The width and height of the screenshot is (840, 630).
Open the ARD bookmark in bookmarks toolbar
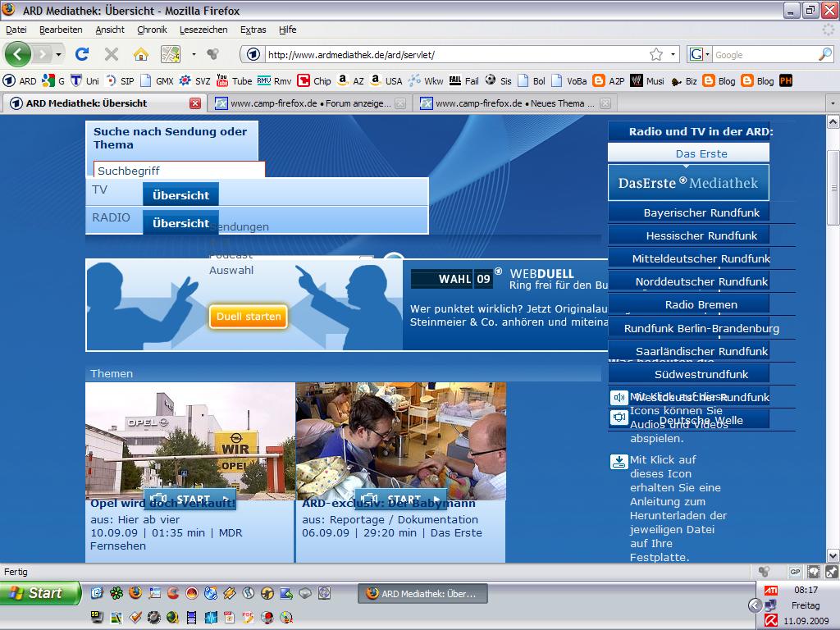coord(20,81)
